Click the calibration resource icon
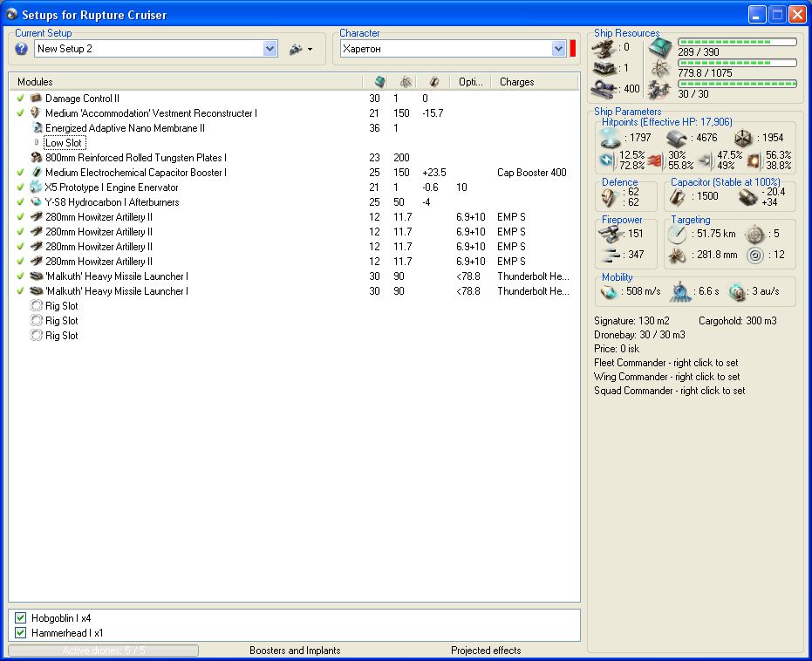Image resolution: width=812 pixels, height=661 pixels. (x=604, y=88)
